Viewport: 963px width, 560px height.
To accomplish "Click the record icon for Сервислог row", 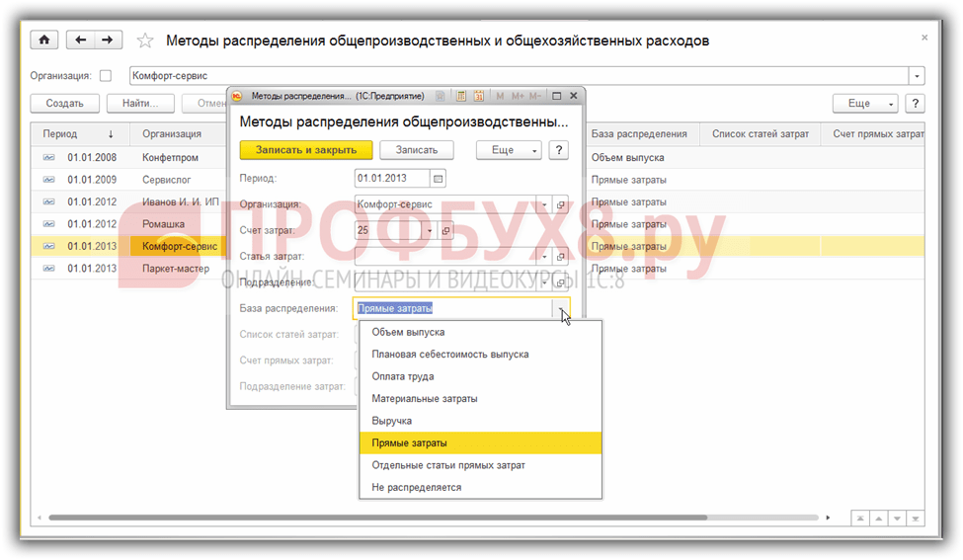I will (x=49, y=180).
